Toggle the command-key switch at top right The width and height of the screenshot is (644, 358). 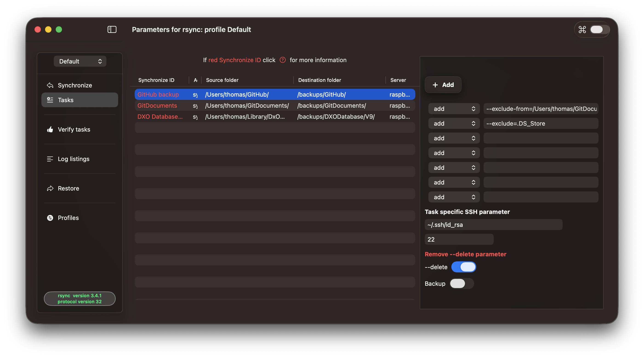(x=599, y=29)
